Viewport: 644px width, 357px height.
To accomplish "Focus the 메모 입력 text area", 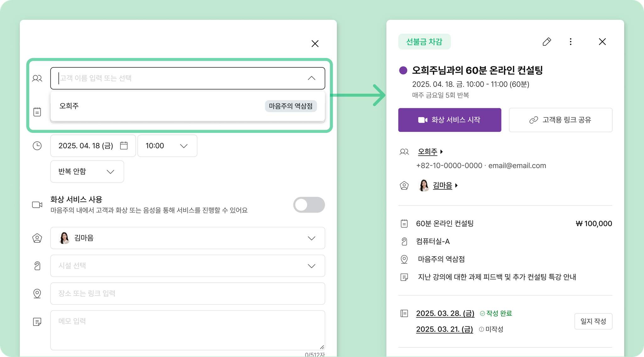I will (188, 330).
